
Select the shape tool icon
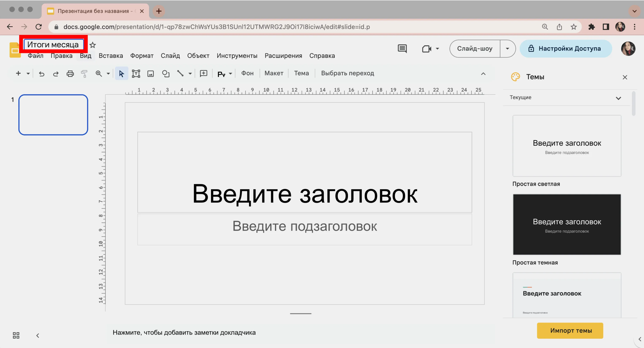coord(166,74)
